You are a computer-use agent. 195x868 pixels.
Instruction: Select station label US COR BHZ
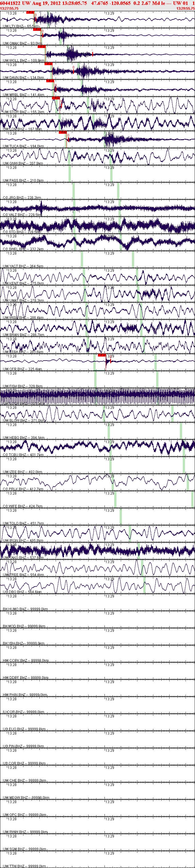point(24,763)
